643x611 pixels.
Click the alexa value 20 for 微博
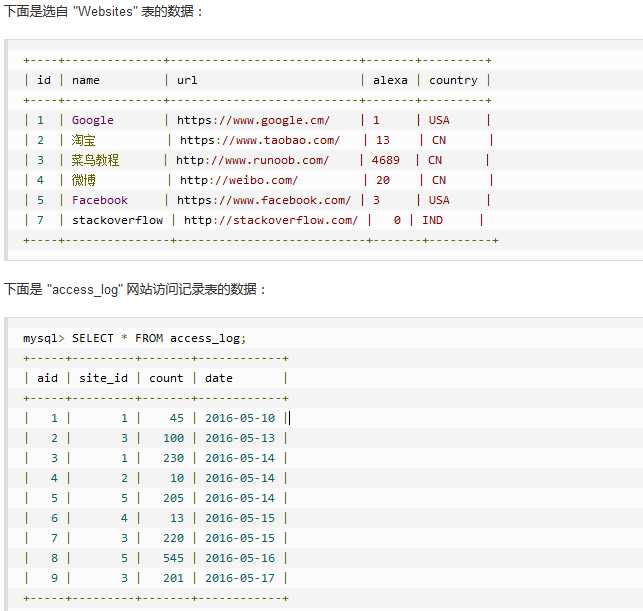pos(383,180)
